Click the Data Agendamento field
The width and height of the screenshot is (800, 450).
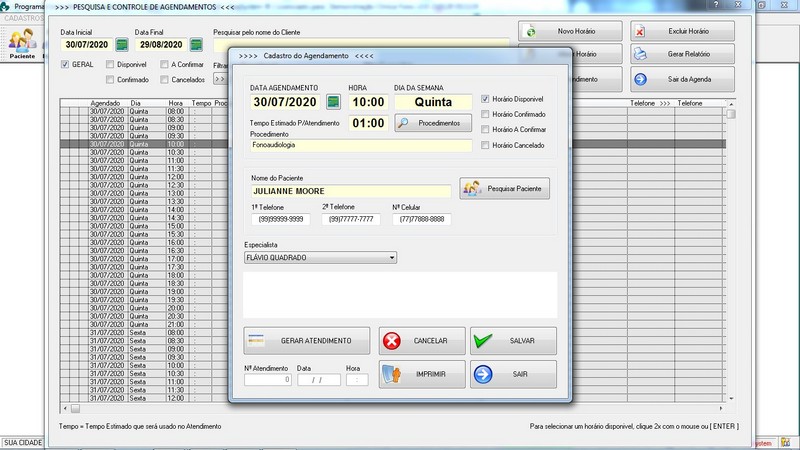pos(285,102)
